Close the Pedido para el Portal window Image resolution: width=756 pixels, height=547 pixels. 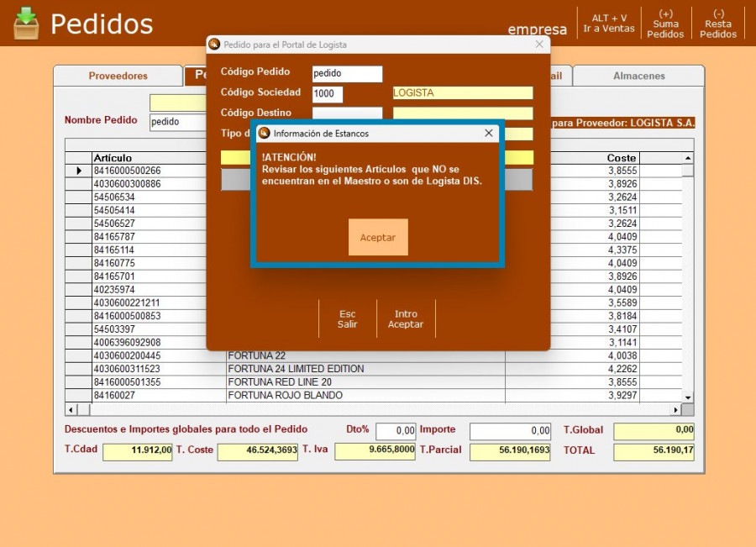tap(539, 45)
